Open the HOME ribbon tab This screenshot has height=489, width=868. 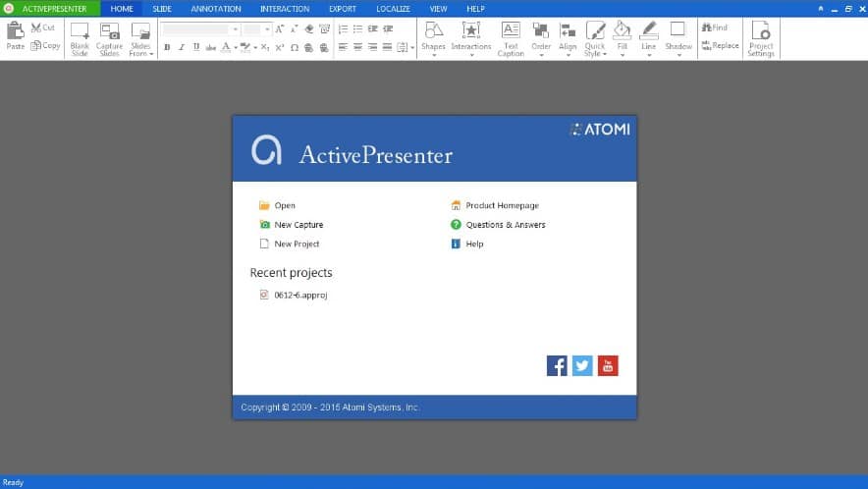[x=122, y=9]
